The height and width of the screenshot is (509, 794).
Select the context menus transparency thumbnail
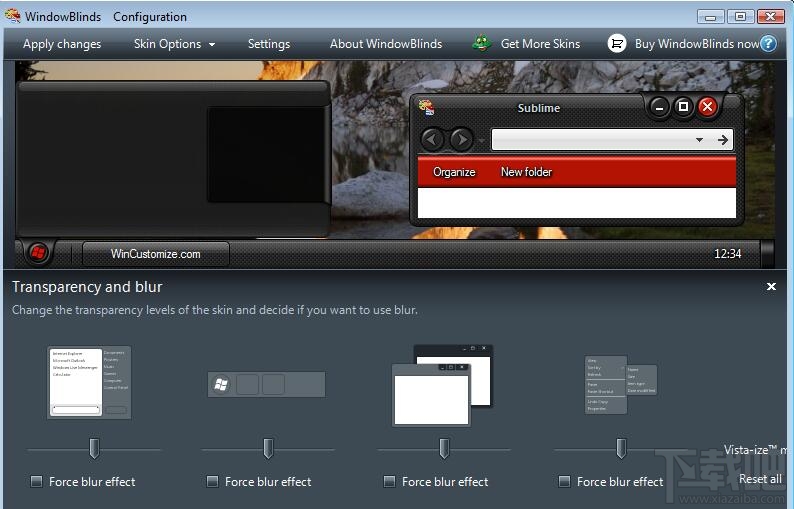click(621, 384)
